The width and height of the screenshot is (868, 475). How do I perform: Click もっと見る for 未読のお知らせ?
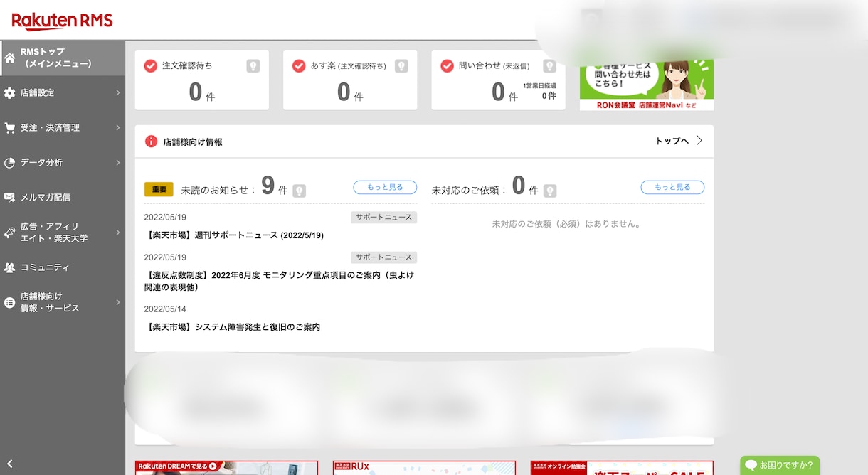(x=385, y=187)
